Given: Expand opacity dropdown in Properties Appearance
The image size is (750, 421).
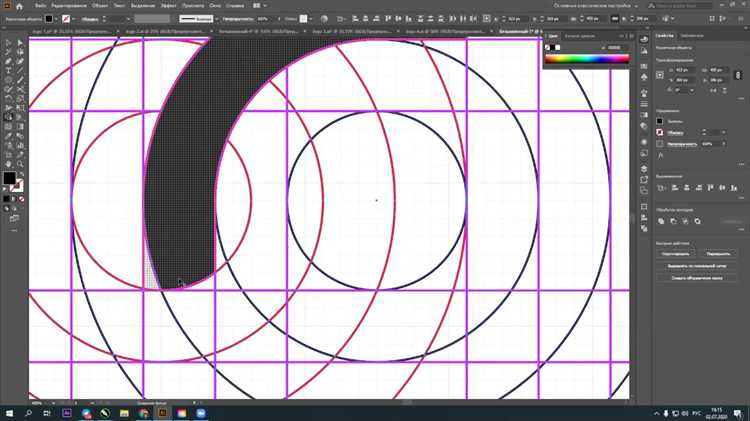Looking at the screenshot, I should click(723, 144).
